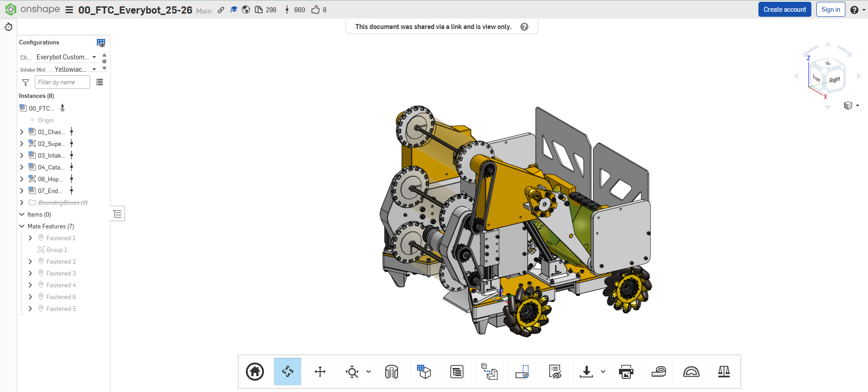The height and width of the screenshot is (392, 868).
Task: Open the section view tool
Action: [392, 372]
